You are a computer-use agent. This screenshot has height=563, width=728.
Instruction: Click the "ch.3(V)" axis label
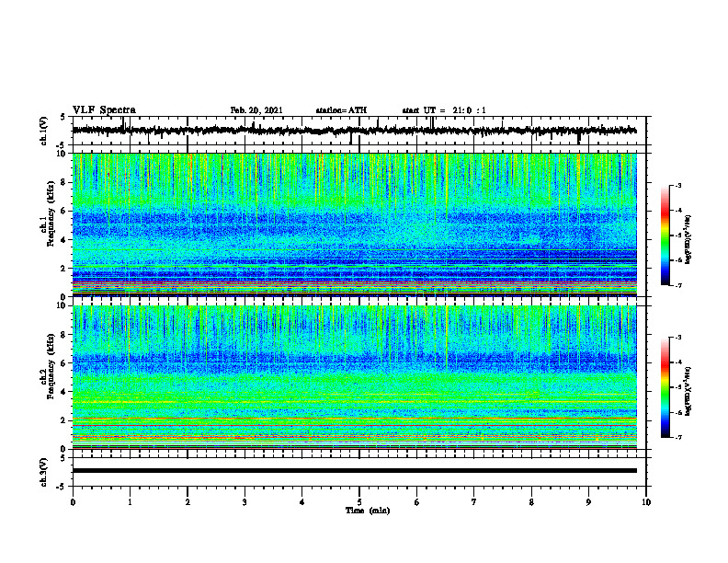click(x=43, y=472)
